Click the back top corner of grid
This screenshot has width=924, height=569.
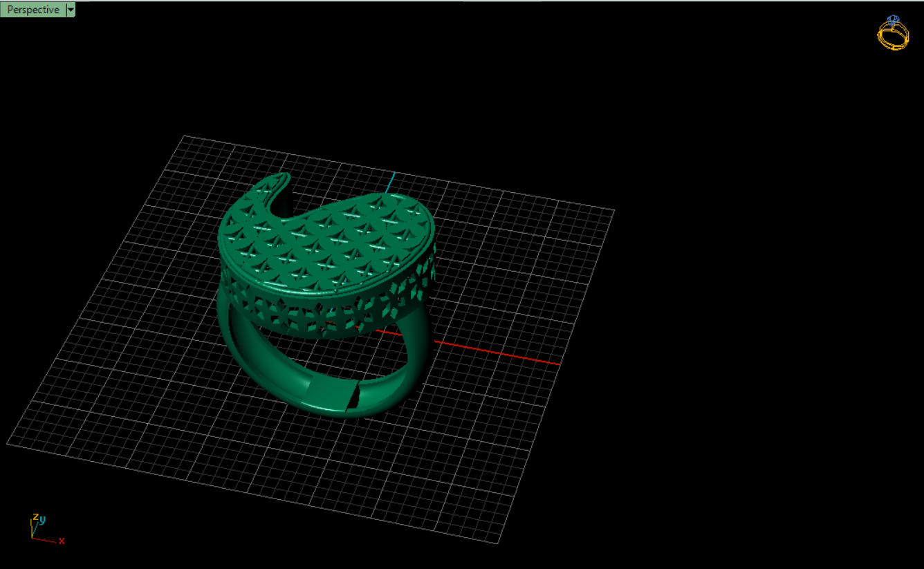182,136
